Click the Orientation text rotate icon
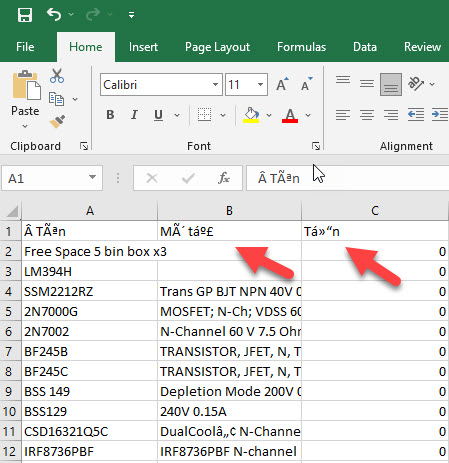 coord(416,84)
